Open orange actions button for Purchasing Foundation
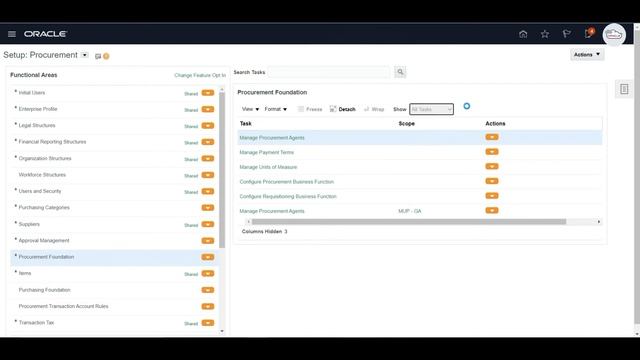640x360 pixels. pyautogui.click(x=208, y=290)
